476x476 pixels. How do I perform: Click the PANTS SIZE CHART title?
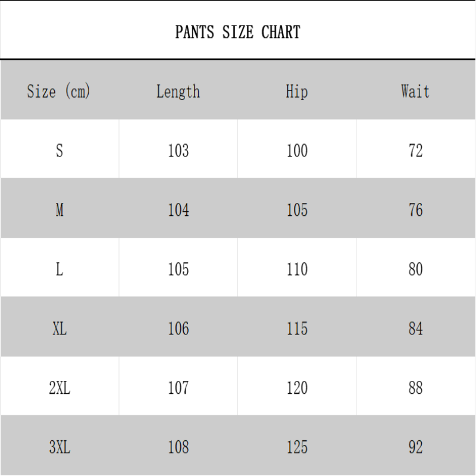pos(237,32)
